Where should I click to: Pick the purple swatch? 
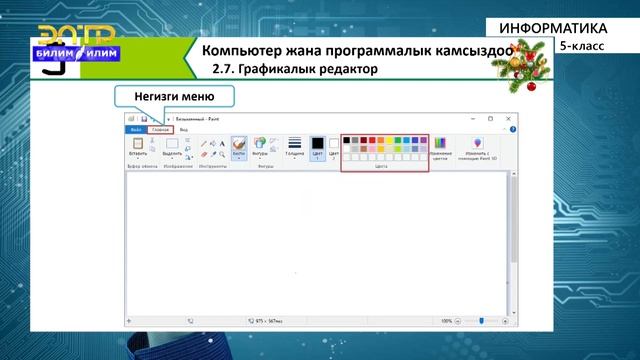tap(424, 140)
